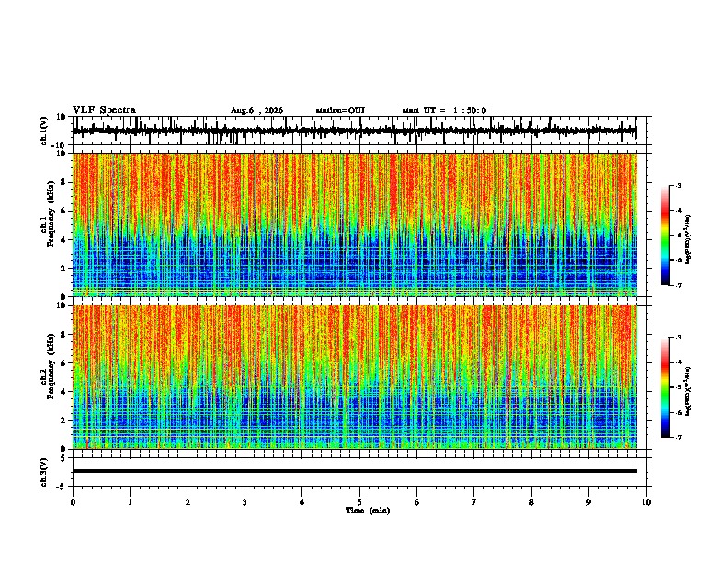Screen dimensions: 728x563
Task: Click the '6' kHz tick on ch.1 frequency axis
Action: [63, 211]
